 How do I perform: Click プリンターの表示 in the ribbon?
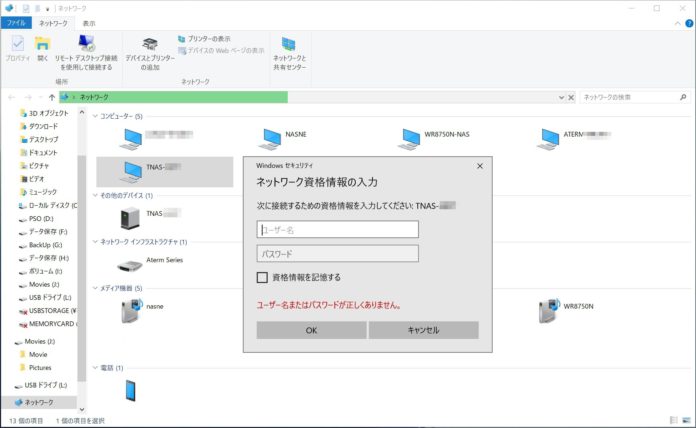coord(204,39)
